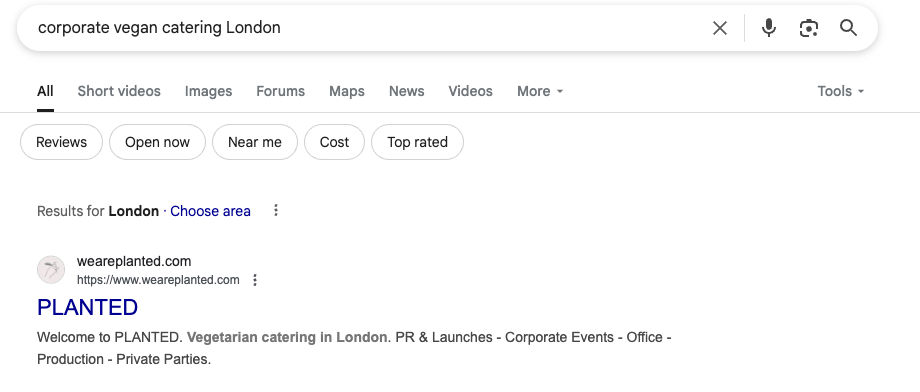Click the weareplanted.com site favicon
Screen dimensions: 920x392
[x=51, y=270]
